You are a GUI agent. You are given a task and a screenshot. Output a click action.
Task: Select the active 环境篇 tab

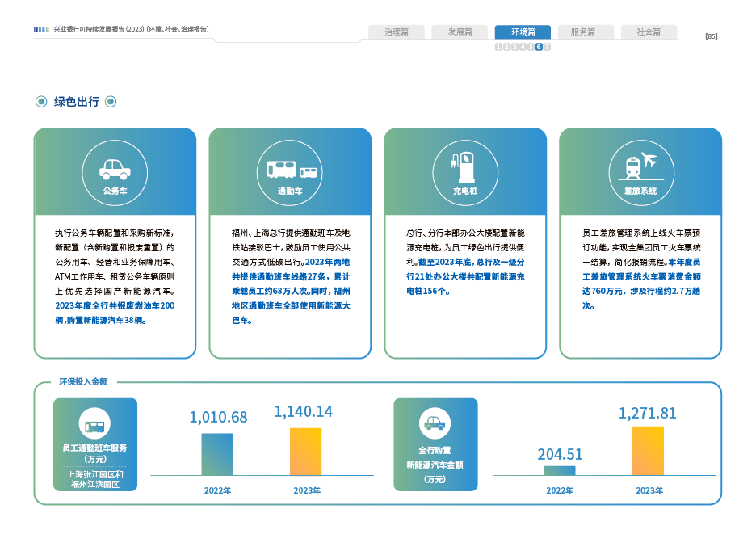523,32
